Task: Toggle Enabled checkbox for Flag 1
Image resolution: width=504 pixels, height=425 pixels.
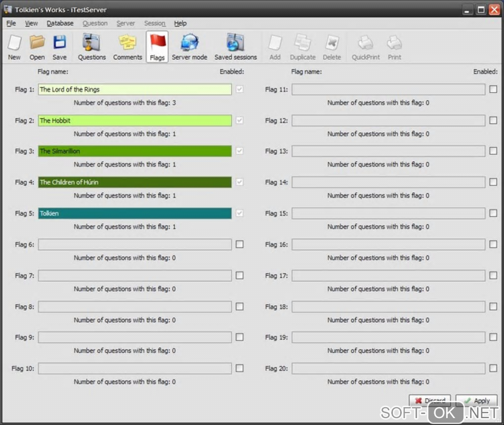Action: point(240,89)
